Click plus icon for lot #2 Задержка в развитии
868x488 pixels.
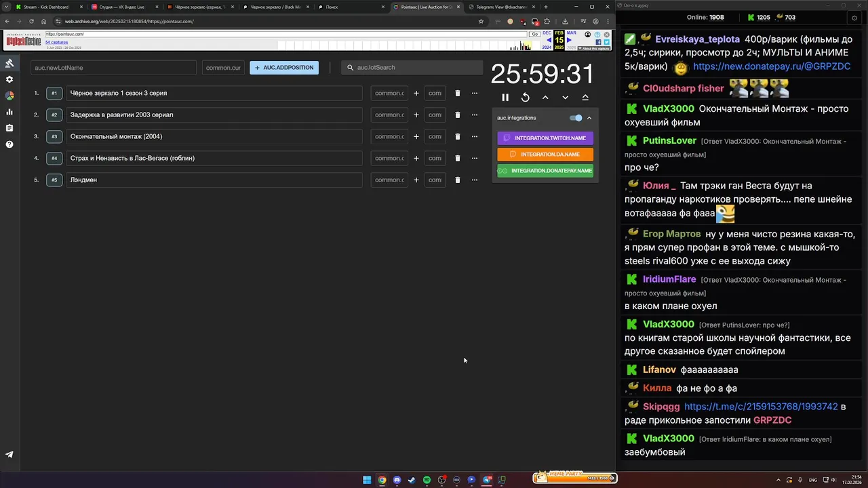coord(416,115)
